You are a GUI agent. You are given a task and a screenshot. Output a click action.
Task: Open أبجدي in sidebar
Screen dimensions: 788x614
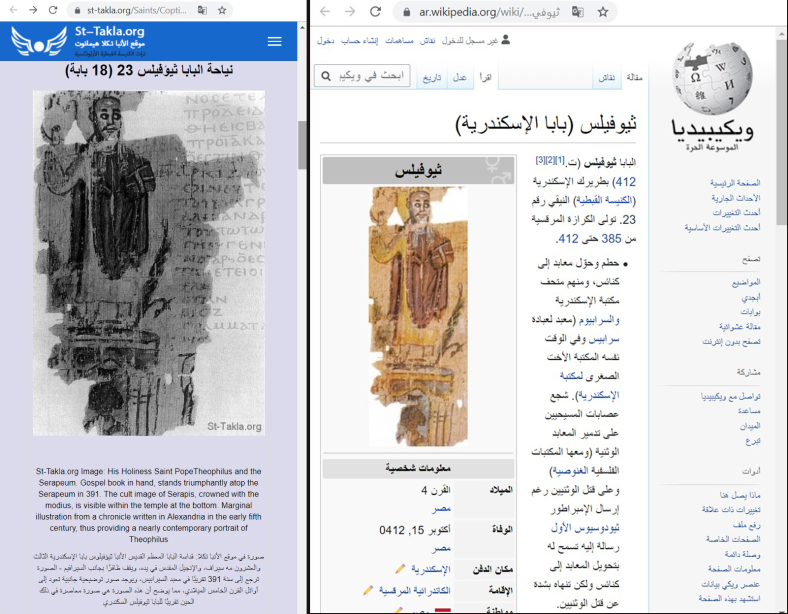pos(751,297)
